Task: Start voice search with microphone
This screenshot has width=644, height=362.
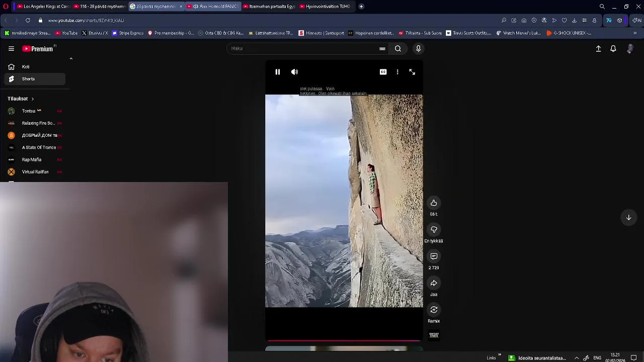Action: click(418, 48)
